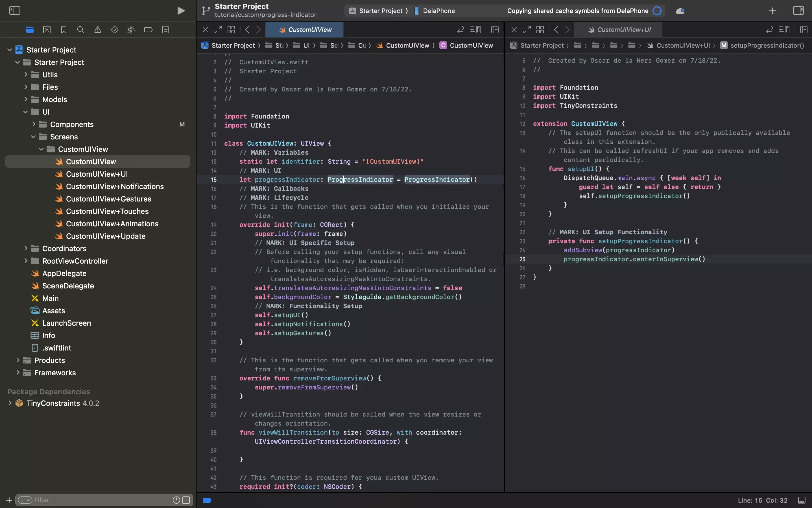Click the CustomUIView class in left jump bar
This screenshot has width=812, height=508.
466,45
